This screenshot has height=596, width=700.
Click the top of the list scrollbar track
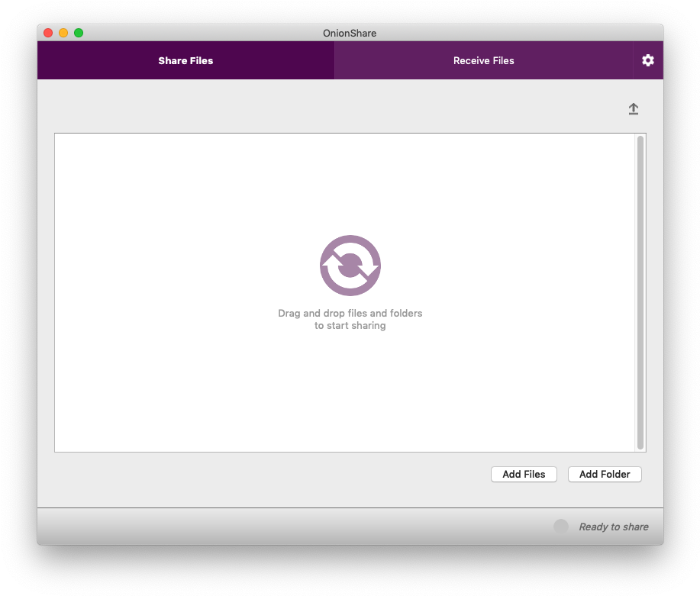pyautogui.click(x=640, y=143)
